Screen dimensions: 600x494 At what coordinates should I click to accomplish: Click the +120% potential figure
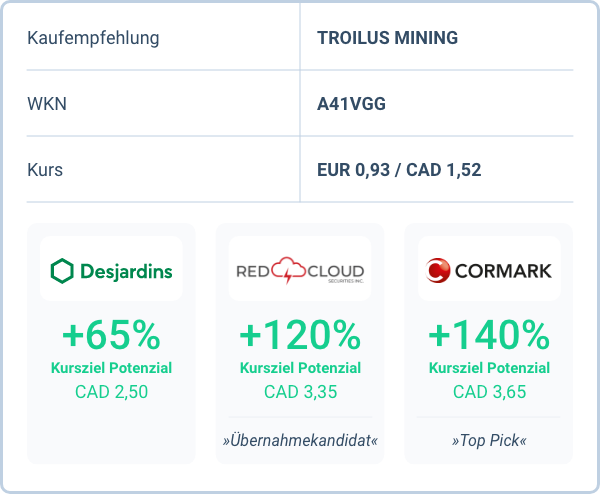pos(300,333)
